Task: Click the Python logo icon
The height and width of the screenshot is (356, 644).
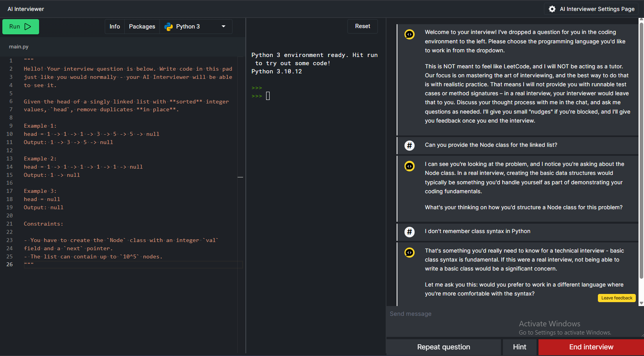Action: click(168, 27)
